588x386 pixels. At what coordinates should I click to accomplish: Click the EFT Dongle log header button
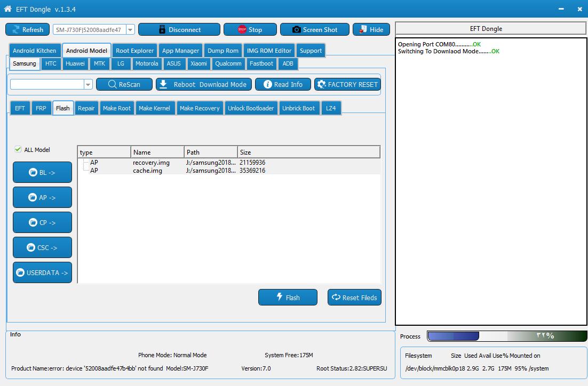(491, 29)
